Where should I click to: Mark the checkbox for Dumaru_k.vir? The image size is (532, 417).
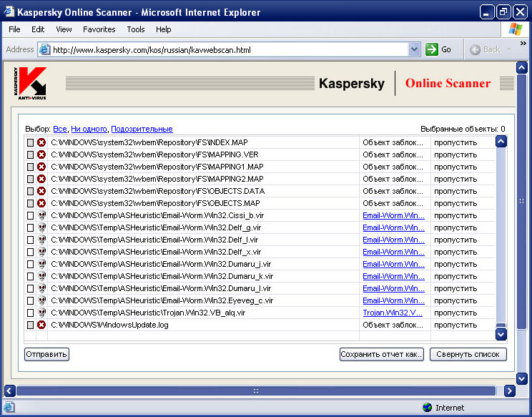coord(30,277)
